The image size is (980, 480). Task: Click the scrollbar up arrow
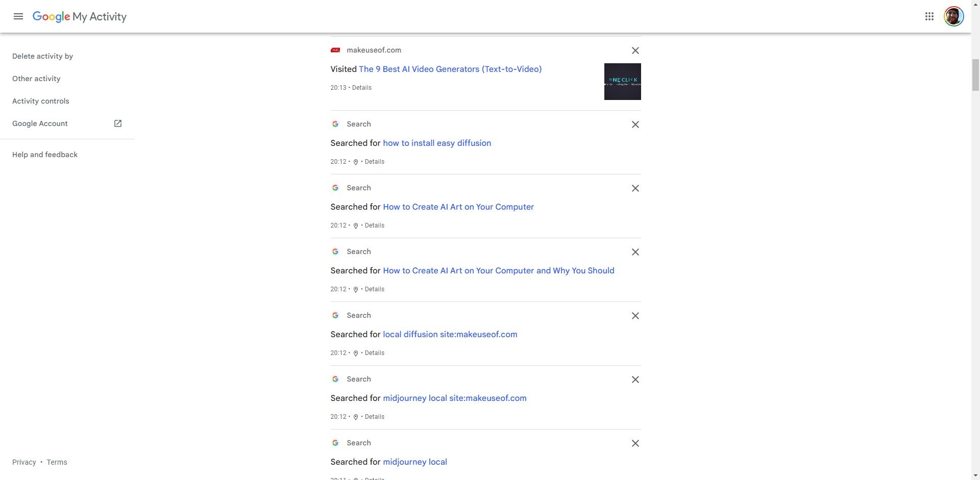[975, 4]
